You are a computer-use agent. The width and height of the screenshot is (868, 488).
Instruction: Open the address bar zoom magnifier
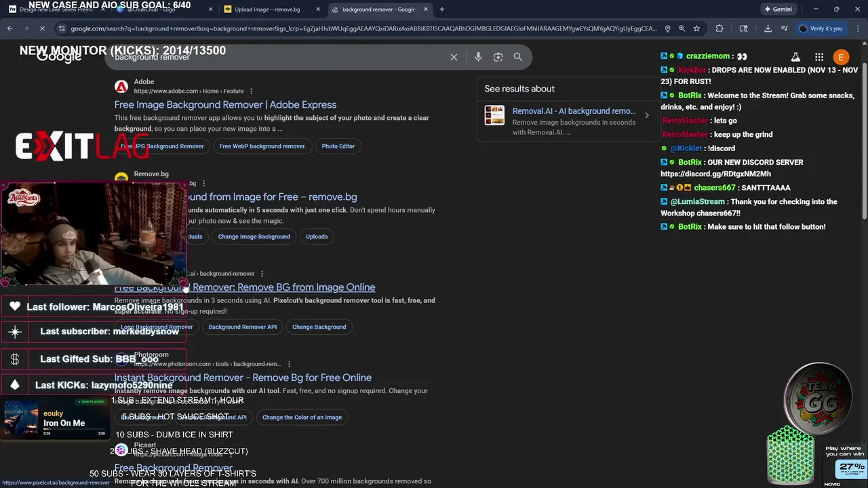click(x=682, y=28)
